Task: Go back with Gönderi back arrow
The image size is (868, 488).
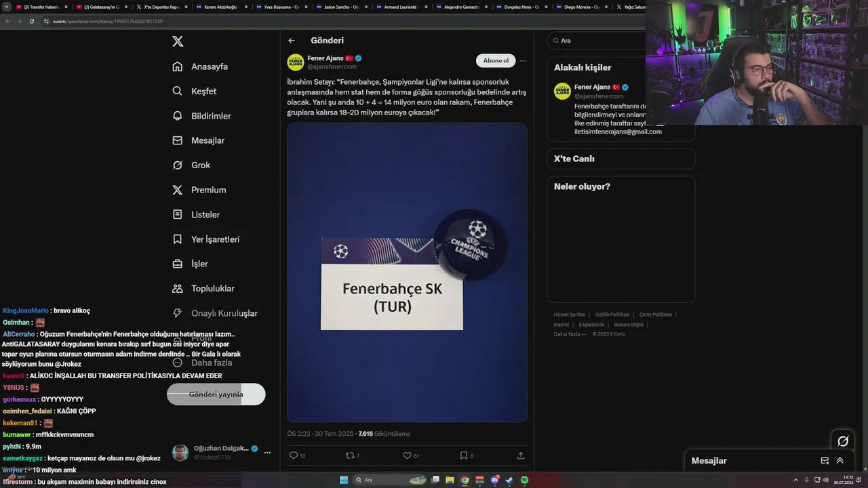Action: click(292, 41)
